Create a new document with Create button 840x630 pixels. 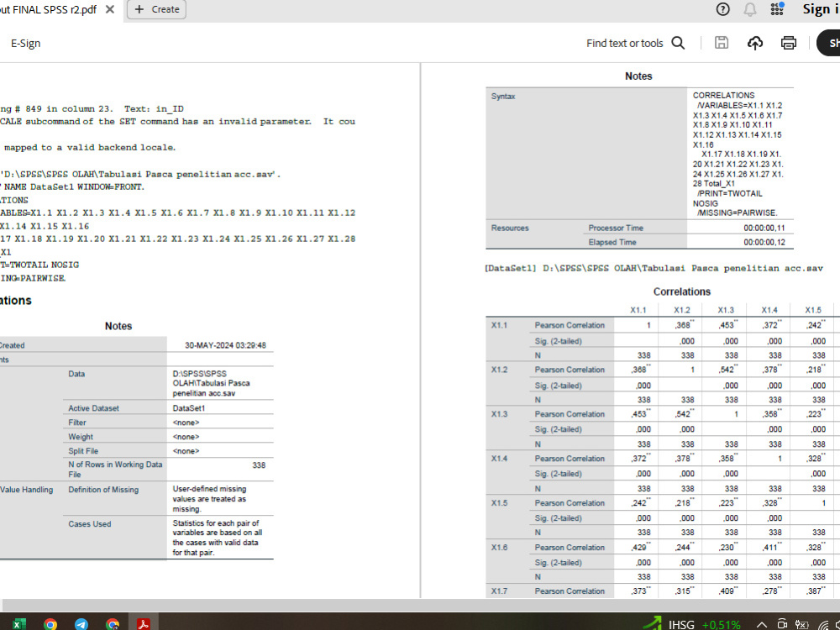[156, 9]
